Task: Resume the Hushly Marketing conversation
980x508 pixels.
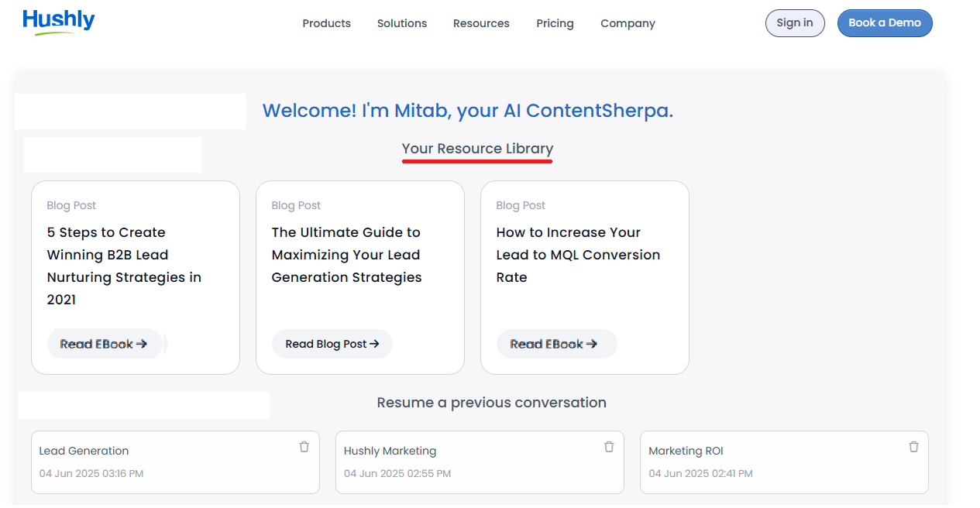Action: (480, 462)
